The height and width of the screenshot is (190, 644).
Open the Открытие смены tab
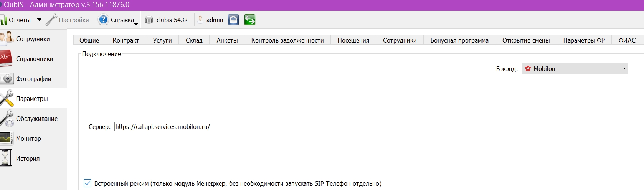[x=526, y=40]
